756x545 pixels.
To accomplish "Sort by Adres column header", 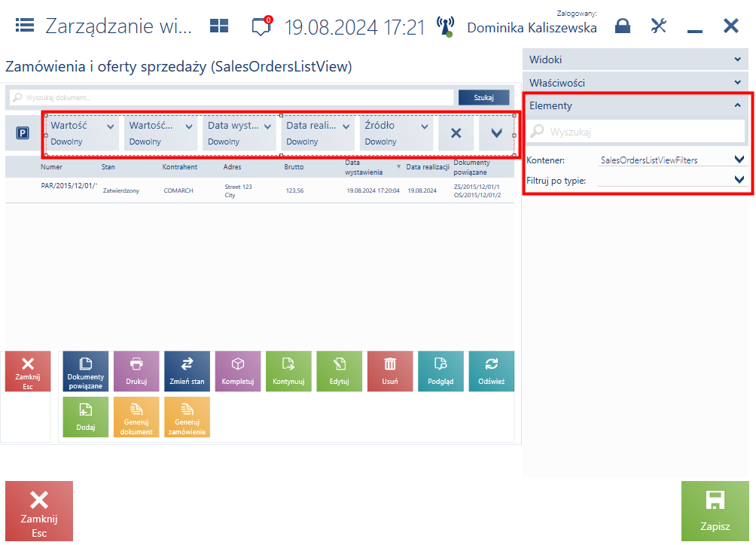I will click(232, 166).
